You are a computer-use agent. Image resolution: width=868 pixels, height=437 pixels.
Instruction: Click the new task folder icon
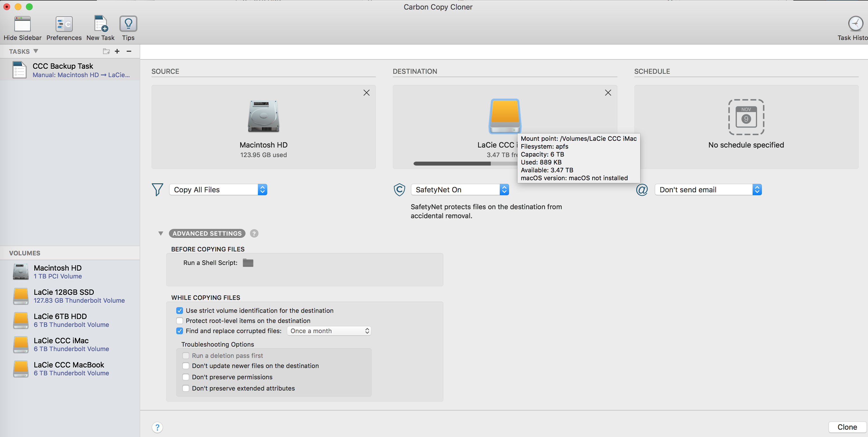[x=106, y=51]
